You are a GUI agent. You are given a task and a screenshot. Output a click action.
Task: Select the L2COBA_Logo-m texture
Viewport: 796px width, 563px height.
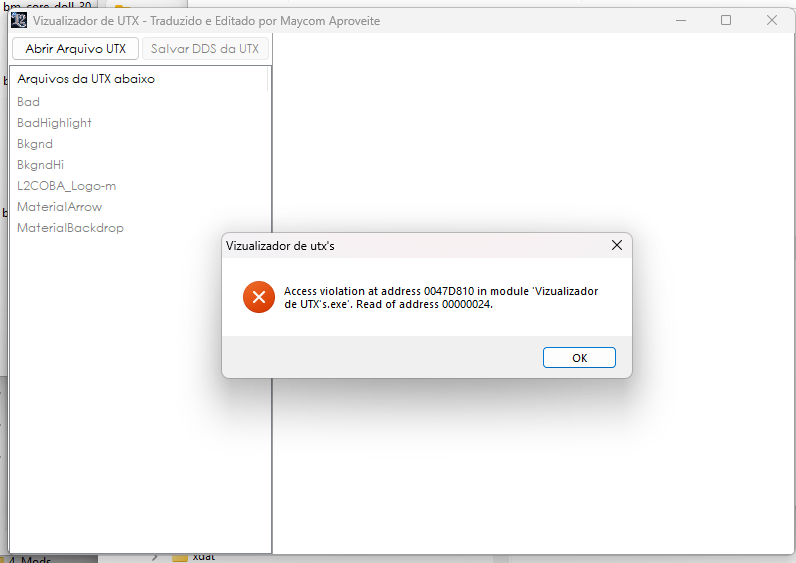pyautogui.click(x=67, y=186)
